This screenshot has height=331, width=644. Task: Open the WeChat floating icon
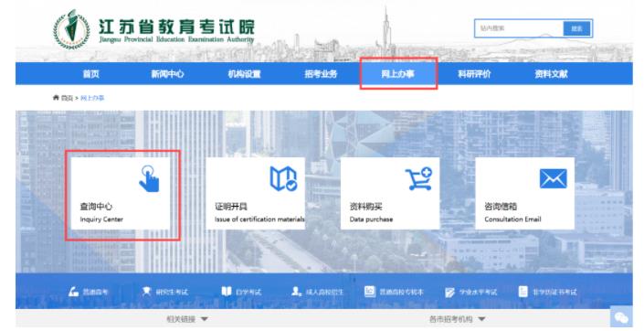(x=621, y=317)
